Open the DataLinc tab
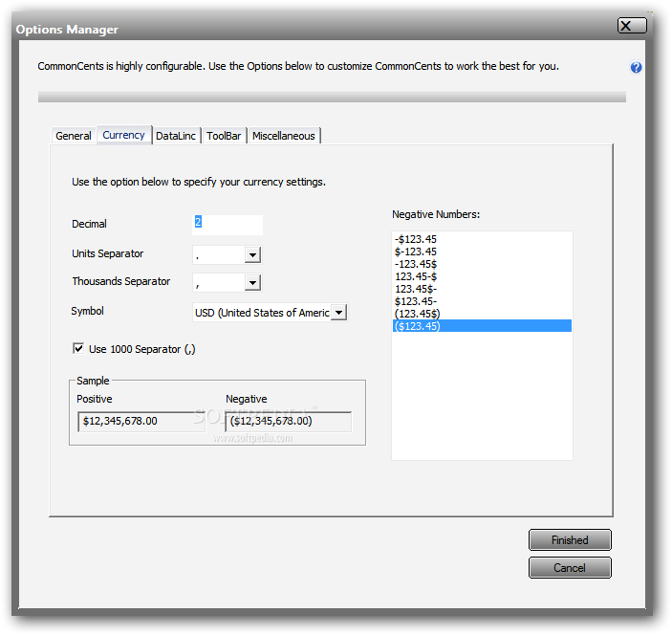Screen dimensions: 672x635 [176, 136]
